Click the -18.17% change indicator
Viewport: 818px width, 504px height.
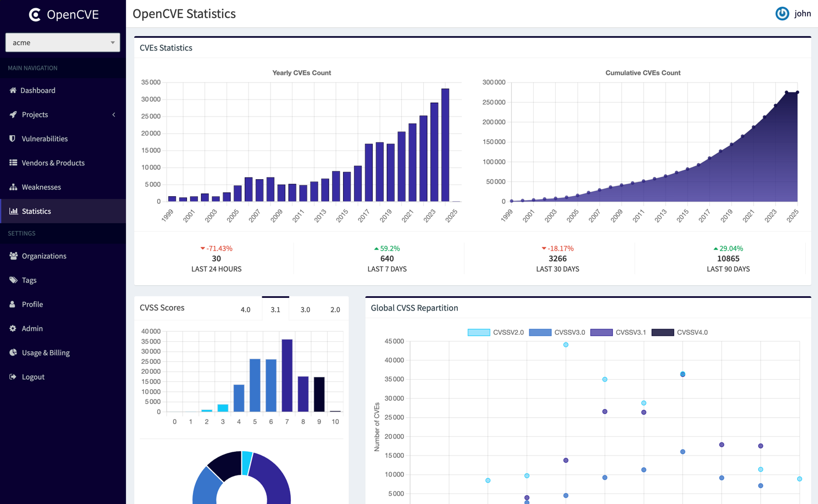point(557,248)
